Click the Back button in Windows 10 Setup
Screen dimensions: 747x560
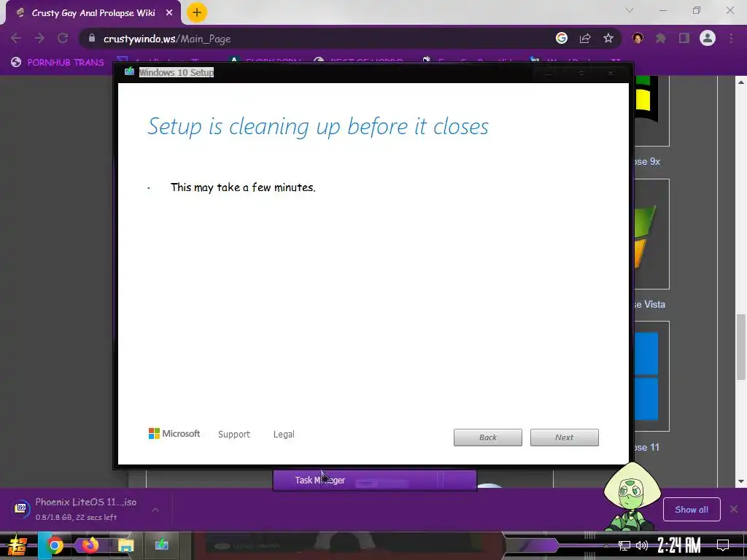pyautogui.click(x=488, y=437)
